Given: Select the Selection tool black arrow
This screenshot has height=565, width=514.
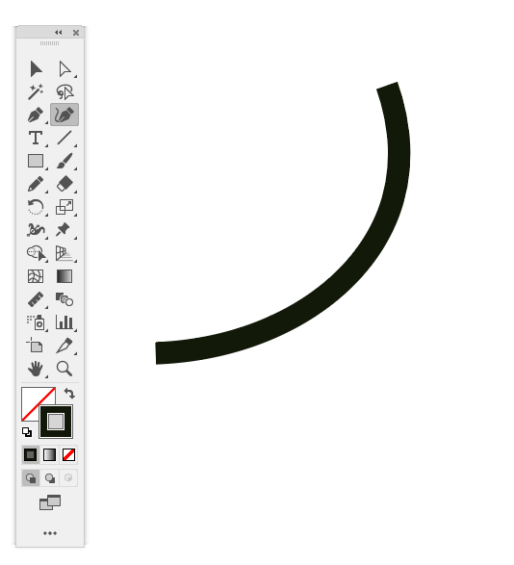Looking at the screenshot, I should [36, 69].
